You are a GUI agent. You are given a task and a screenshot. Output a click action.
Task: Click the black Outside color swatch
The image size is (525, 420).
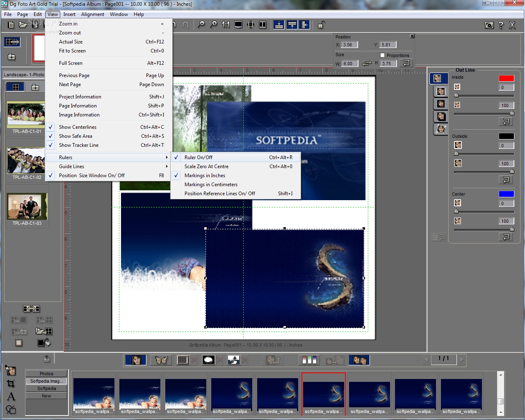pos(506,136)
